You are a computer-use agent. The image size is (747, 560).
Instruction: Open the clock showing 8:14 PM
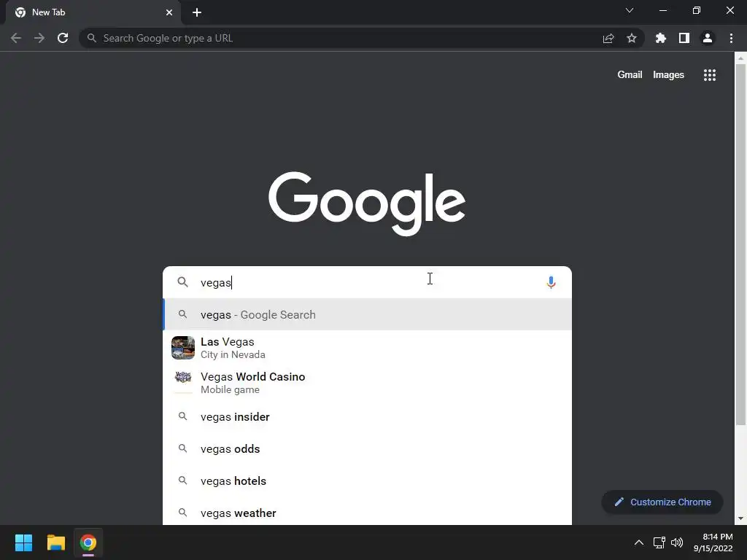pyautogui.click(x=713, y=542)
